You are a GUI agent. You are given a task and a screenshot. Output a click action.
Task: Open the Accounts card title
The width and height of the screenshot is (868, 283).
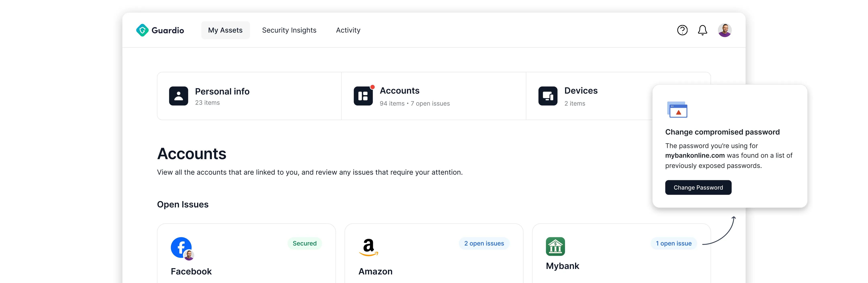pyautogui.click(x=400, y=91)
